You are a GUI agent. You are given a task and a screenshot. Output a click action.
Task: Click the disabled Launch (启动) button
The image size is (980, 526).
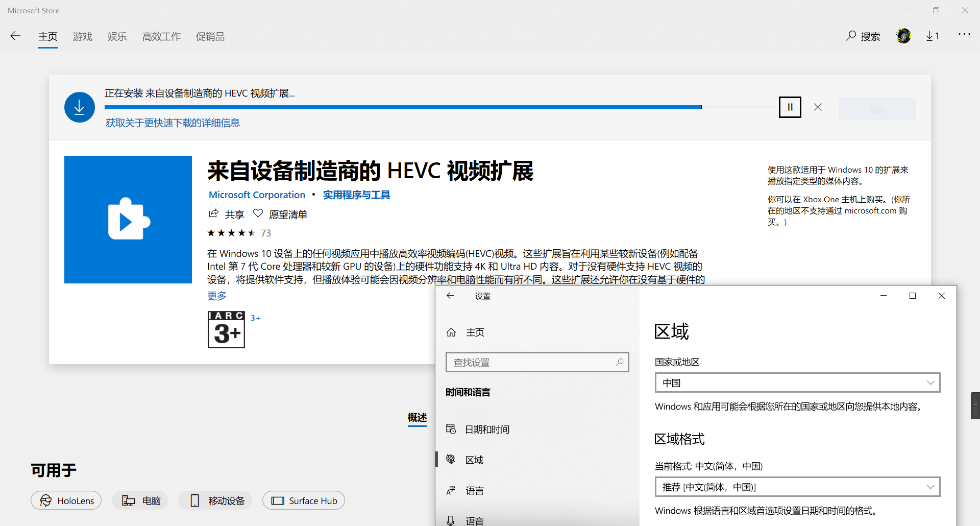(877, 109)
